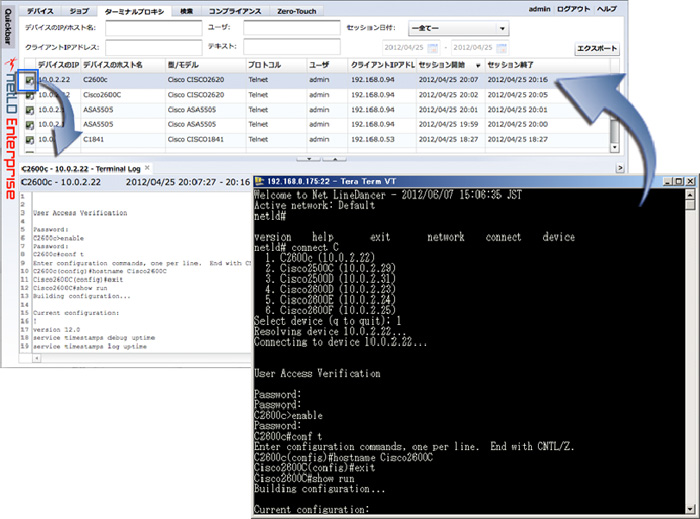The width and height of the screenshot is (700, 519).
Task: Switch to the ジョブ tab
Action: [x=79, y=11]
